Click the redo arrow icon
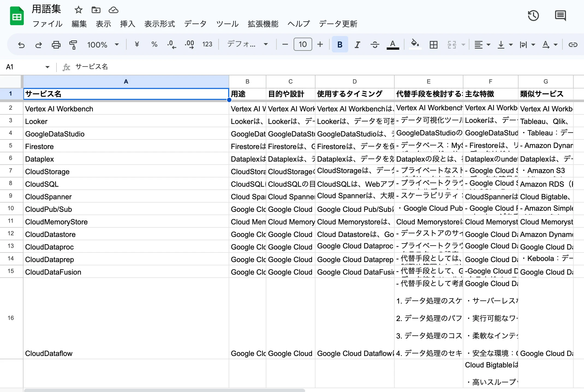 (x=38, y=44)
